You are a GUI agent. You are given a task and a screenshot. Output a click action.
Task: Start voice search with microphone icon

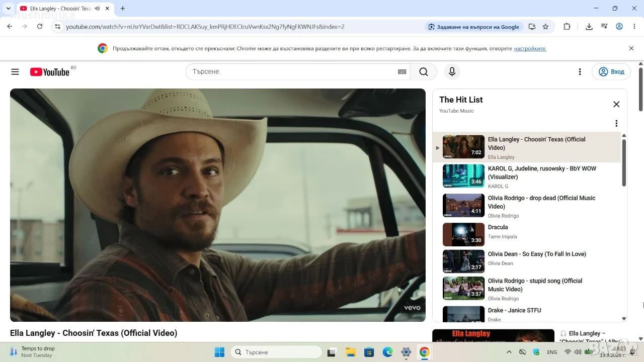(452, 72)
